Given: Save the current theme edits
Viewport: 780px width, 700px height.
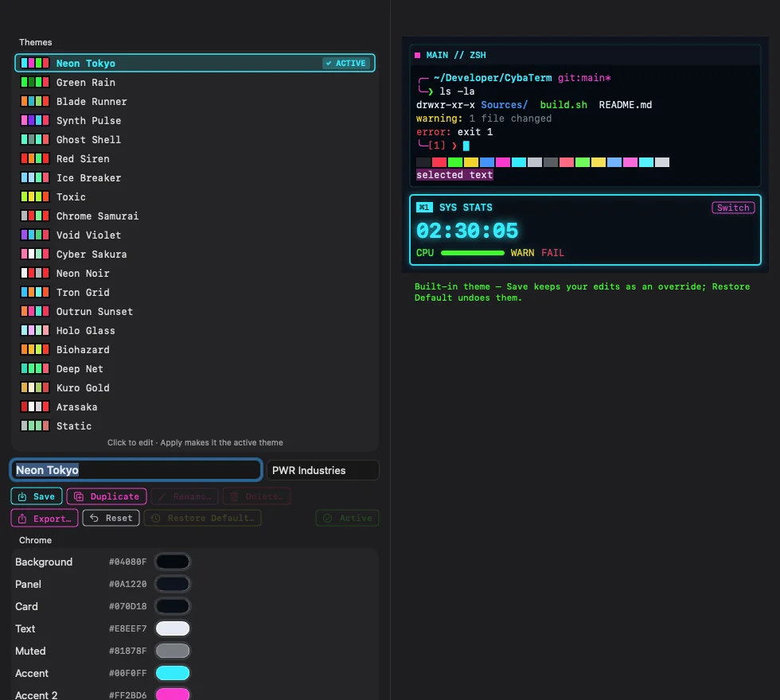Looking at the screenshot, I should [x=37, y=496].
